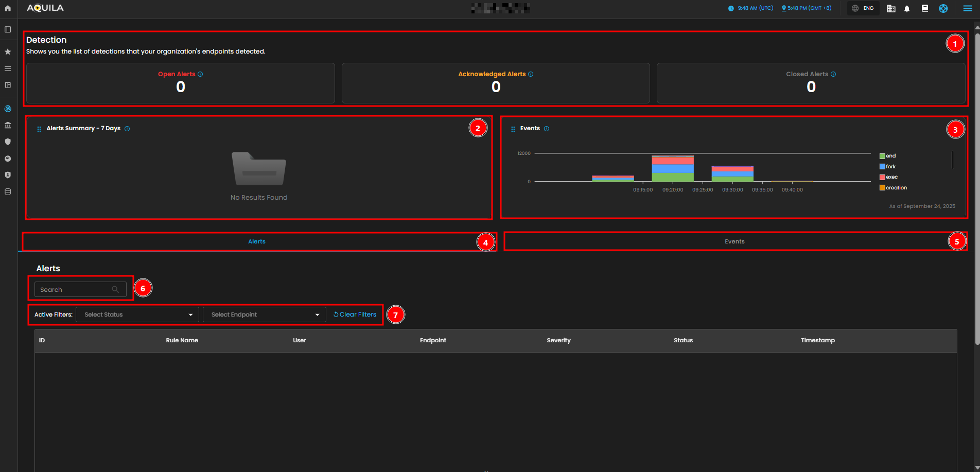Click the alerts Search input field

click(x=75, y=290)
